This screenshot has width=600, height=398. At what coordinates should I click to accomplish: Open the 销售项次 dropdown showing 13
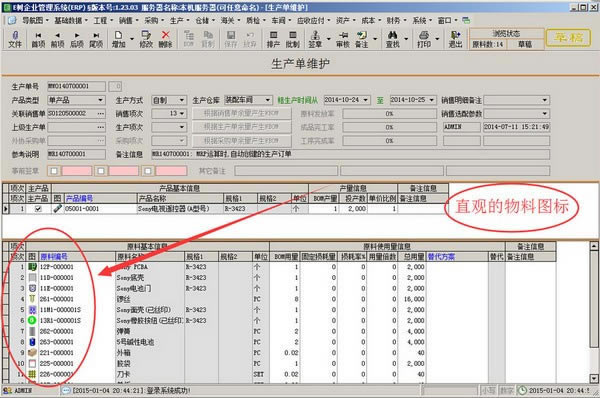pyautogui.click(x=182, y=114)
